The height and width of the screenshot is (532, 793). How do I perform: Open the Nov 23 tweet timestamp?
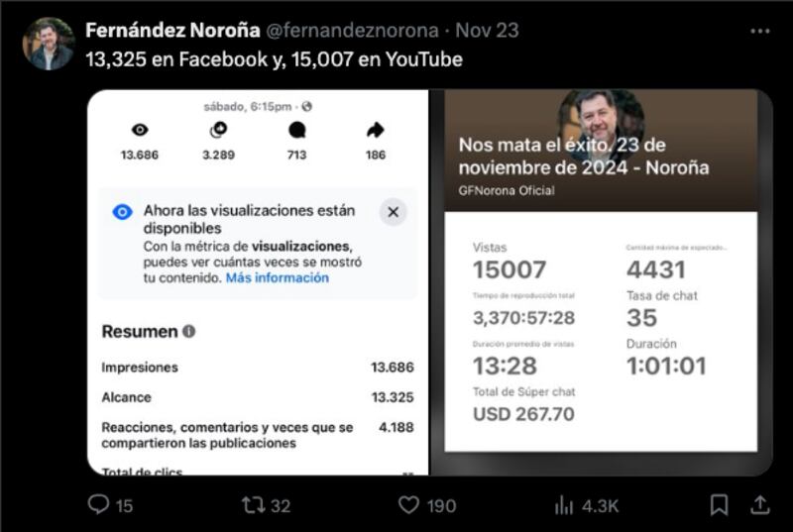coord(487,31)
